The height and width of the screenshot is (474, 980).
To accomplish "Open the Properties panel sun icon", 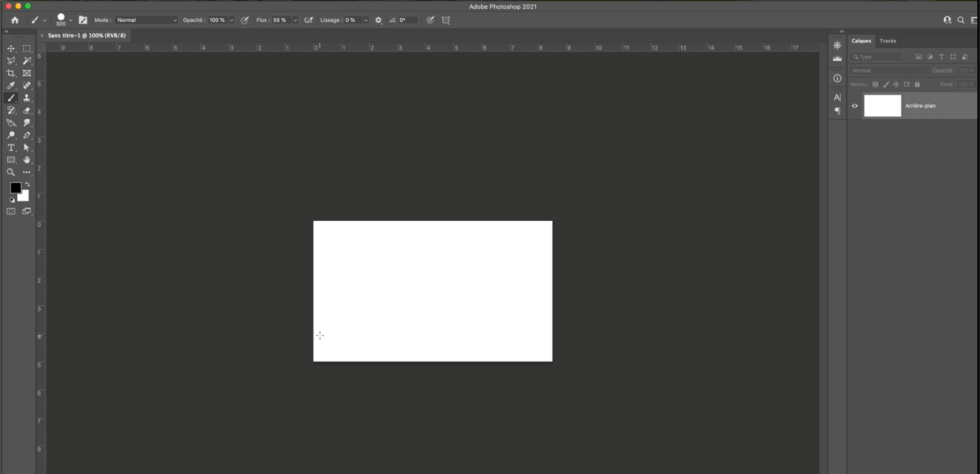I will [837, 46].
